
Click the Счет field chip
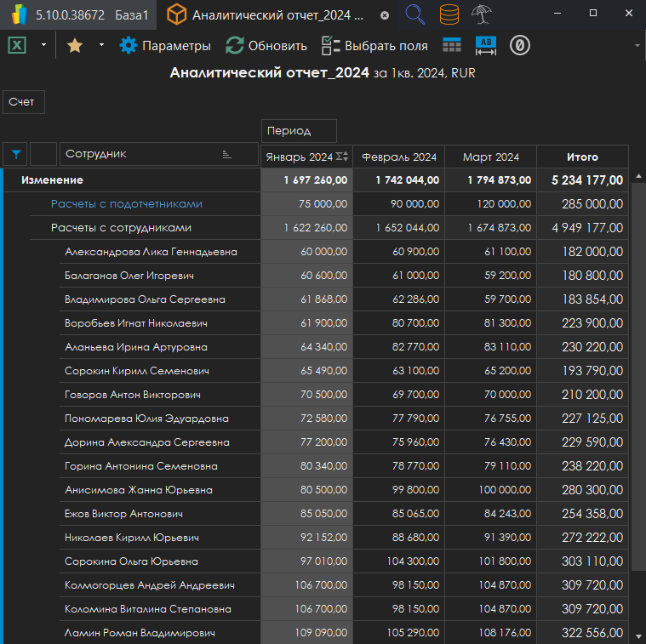coord(23,102)
